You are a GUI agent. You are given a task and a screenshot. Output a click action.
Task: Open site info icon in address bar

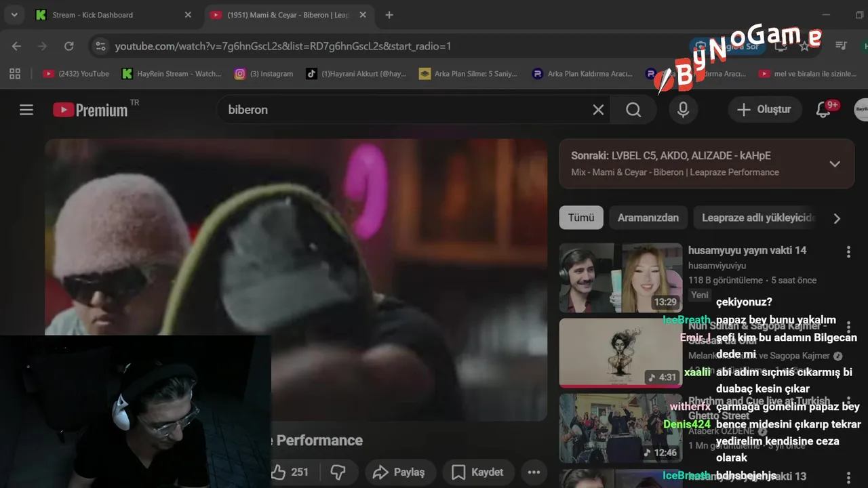coord(100,46)
